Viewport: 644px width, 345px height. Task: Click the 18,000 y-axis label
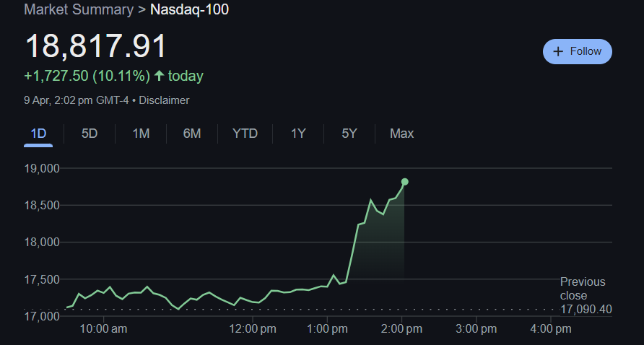click(42, 243)
